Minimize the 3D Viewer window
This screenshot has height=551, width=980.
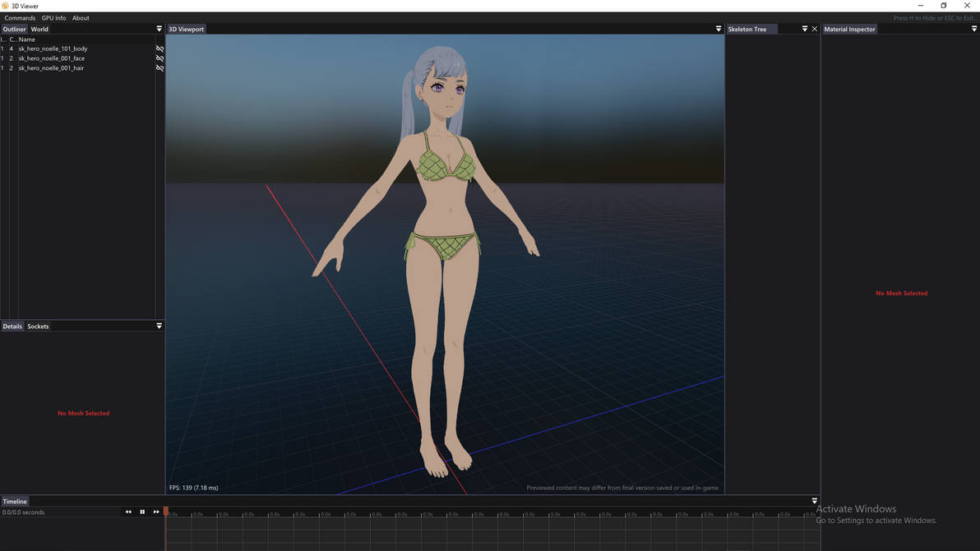coord(921,6)
